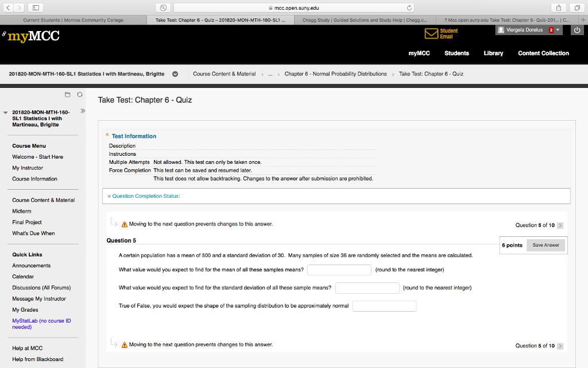This screenshot has height=368, width=588.
Task: Switch to the Mcc.open.suny.edu Chegg question tab
Action: tap(506, 20)
